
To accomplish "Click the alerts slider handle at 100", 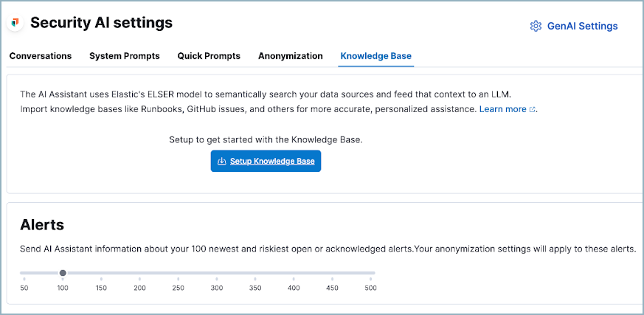I will click(63, 273).
